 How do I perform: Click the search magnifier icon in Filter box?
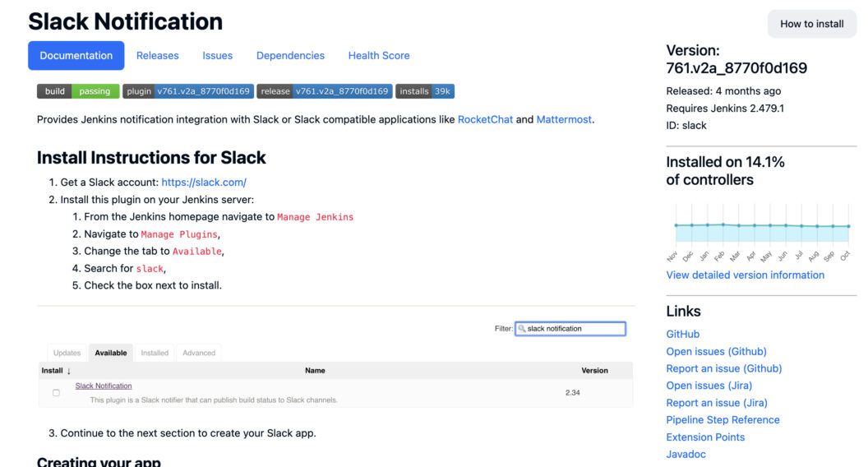521,329
